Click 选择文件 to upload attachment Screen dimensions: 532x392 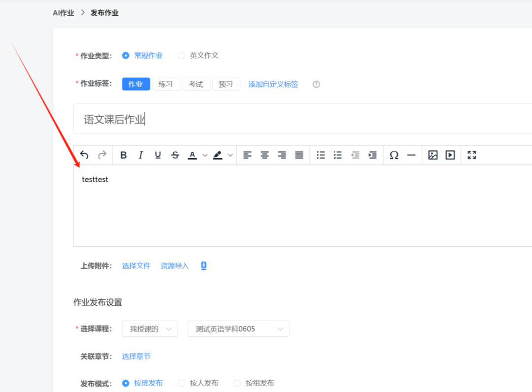(x=136, y=266)
